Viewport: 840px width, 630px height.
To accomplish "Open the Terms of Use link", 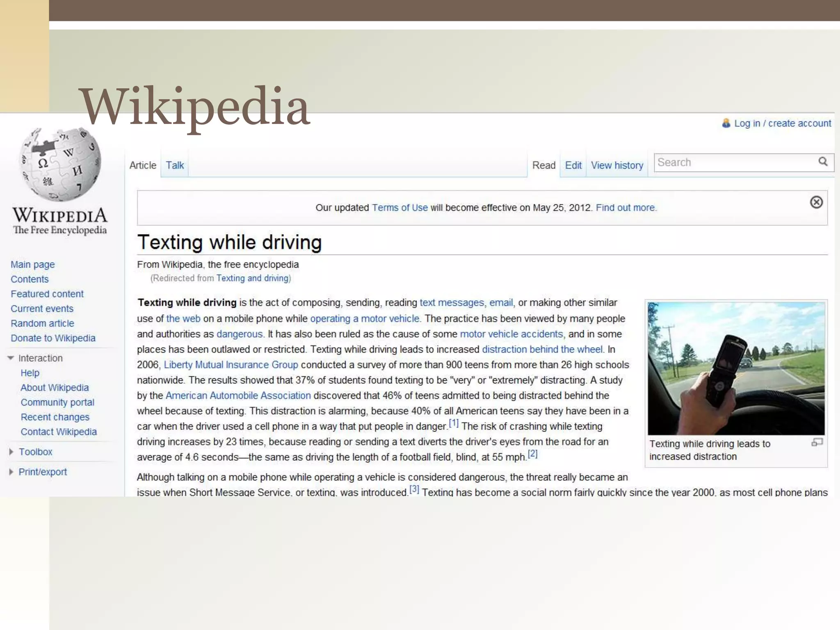I will coord(400,208).
